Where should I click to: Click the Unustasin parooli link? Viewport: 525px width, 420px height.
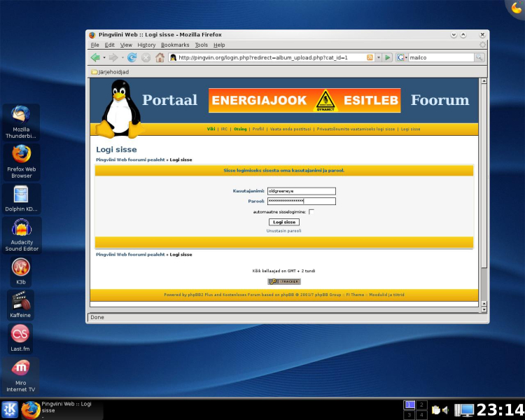click(283, 231)
